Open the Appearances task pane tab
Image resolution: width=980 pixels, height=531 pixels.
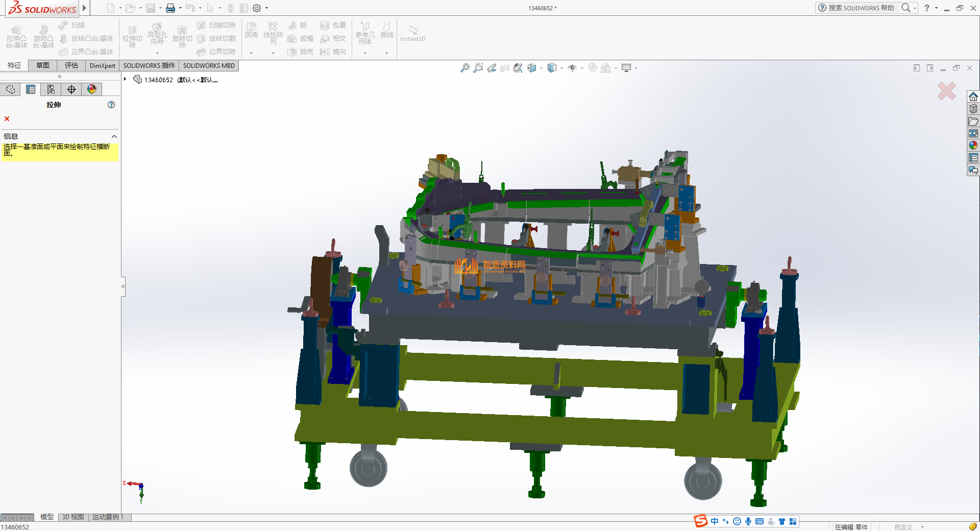click(x=973, y=146)
